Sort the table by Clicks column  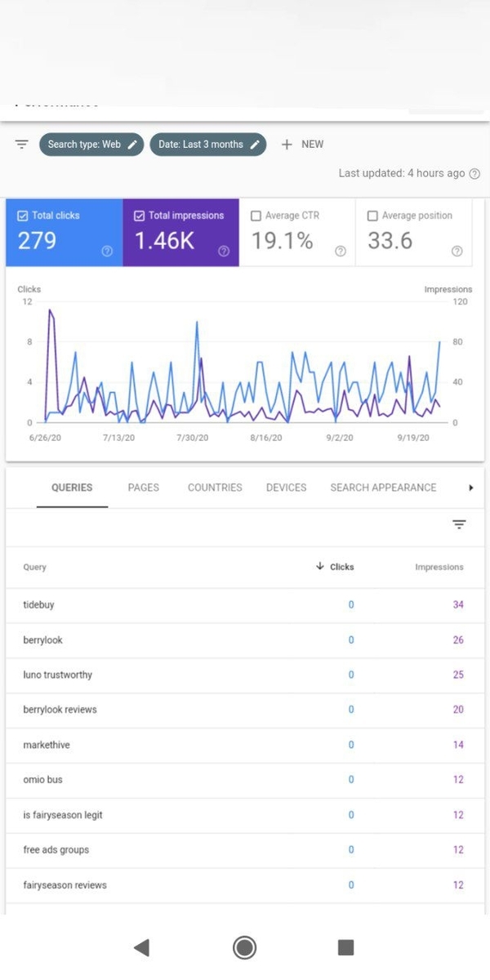pyautogui.click(x=335, y=567)
